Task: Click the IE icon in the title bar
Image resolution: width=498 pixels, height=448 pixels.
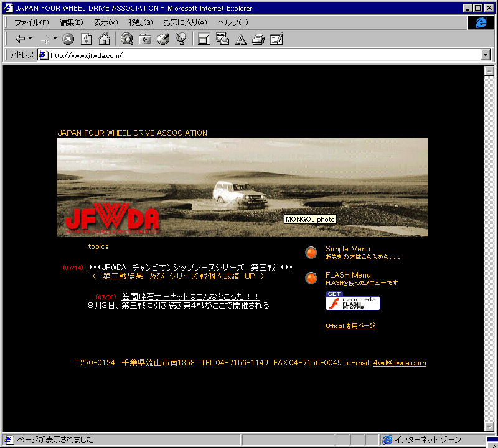Action: point(8,8)
